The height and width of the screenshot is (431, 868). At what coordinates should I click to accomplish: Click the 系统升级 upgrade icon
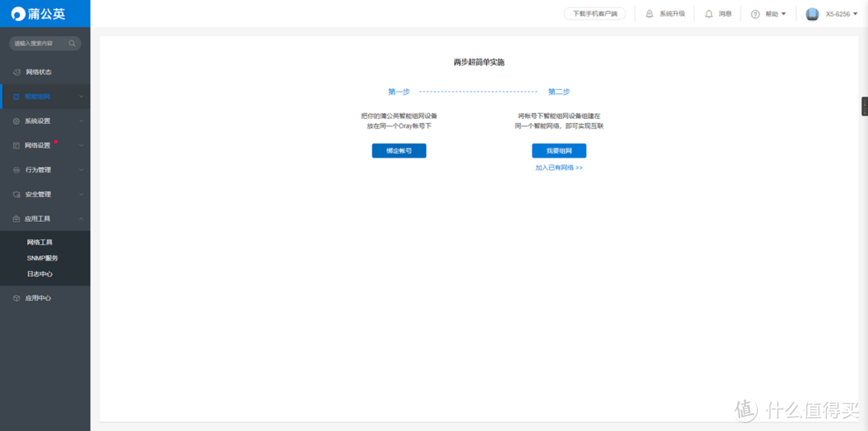click(x=649, y=14)
